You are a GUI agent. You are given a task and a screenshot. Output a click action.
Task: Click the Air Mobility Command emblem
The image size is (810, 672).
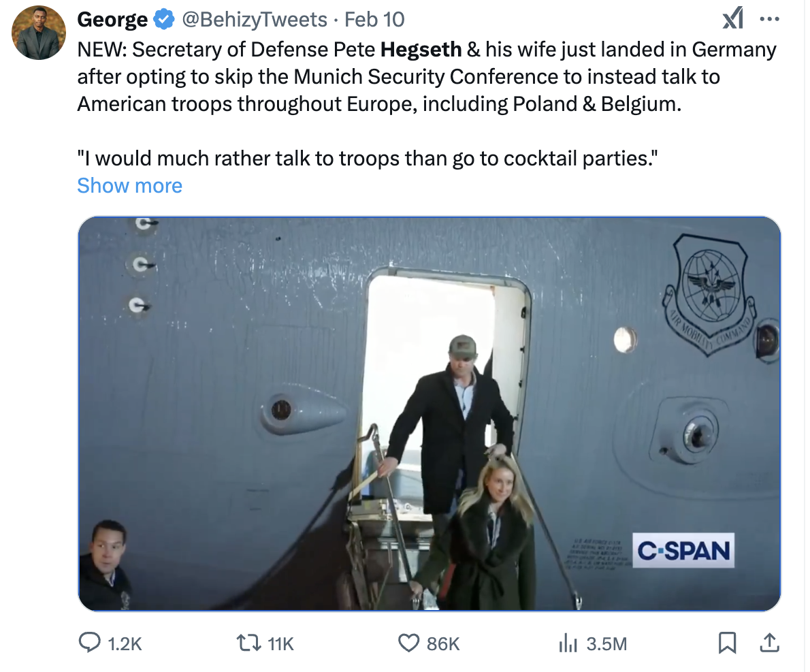711,291
